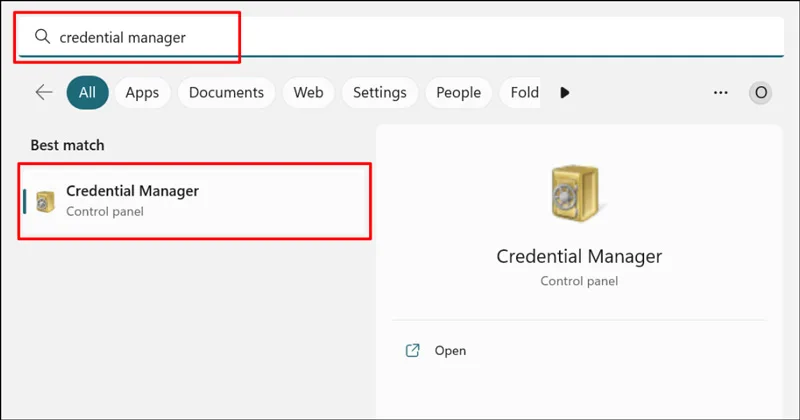Select the All filter tab
800x420 pixels.
pos(87,92)
